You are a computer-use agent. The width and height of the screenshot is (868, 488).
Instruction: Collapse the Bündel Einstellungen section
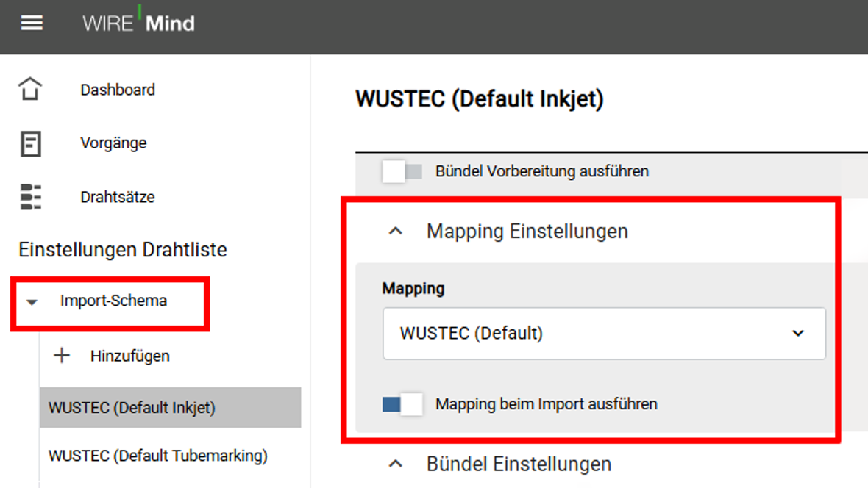(395, 464)
